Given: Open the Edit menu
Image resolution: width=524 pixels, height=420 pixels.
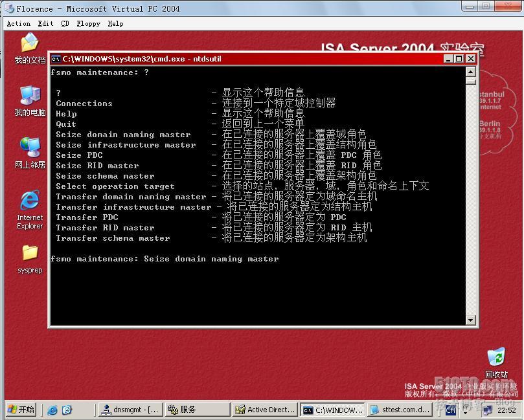Looking at the screenshot, I should 45,24.
